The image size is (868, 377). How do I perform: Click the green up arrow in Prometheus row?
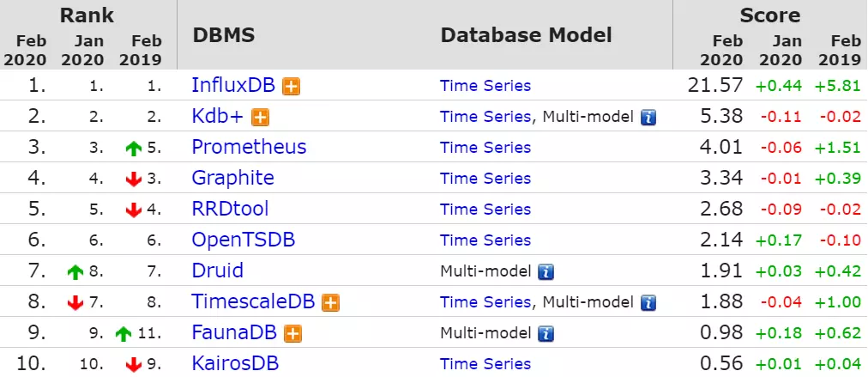133,148
